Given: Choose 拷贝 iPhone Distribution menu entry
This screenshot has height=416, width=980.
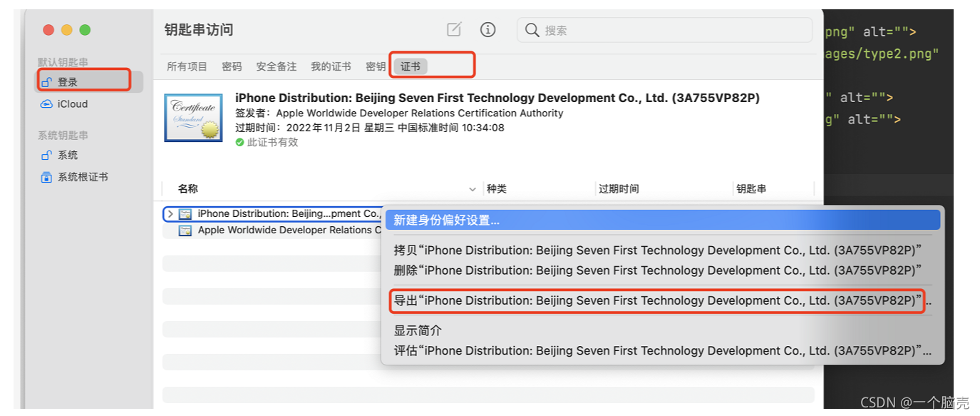Looking at the screenshot, I should point(663,250).
